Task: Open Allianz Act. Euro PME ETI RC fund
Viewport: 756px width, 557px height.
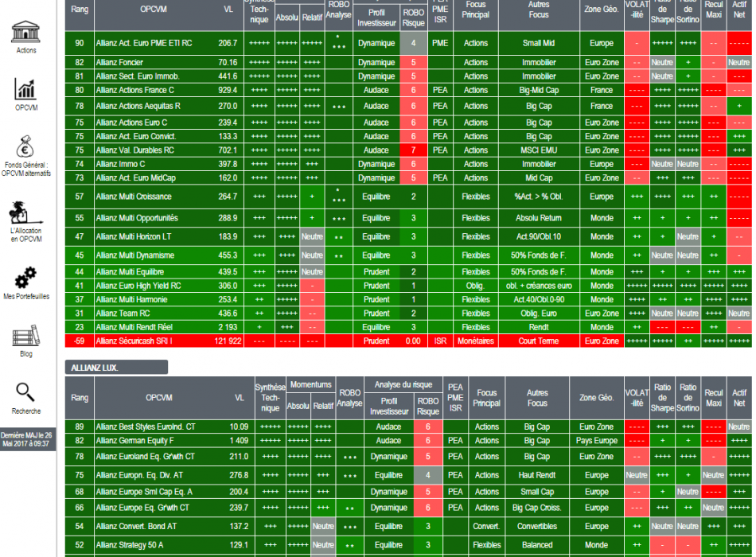Action: pos(144,43)
